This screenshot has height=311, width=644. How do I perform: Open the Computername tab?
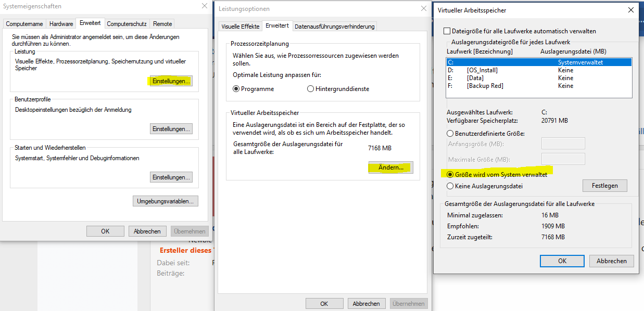click(x=26, y=23)
